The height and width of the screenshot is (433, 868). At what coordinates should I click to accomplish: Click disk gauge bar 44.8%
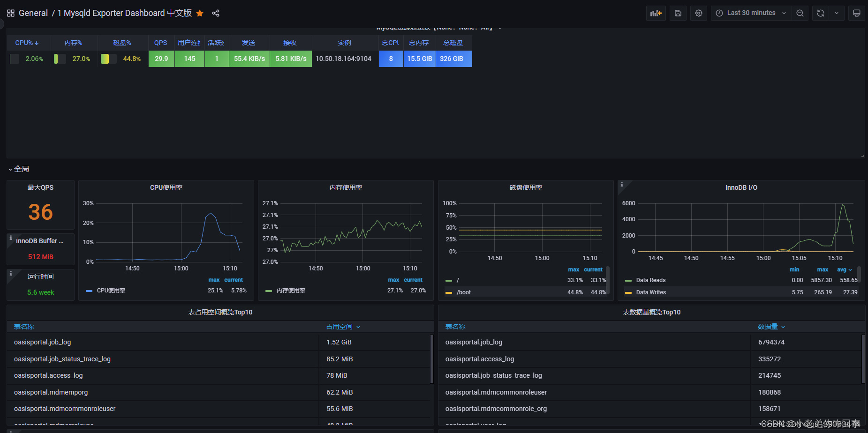point(109,59)
